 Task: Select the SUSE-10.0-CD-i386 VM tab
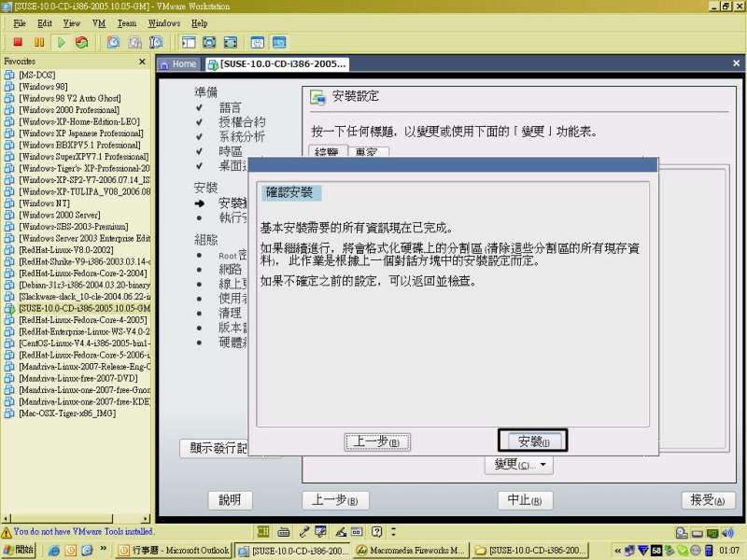pos(277,64)
